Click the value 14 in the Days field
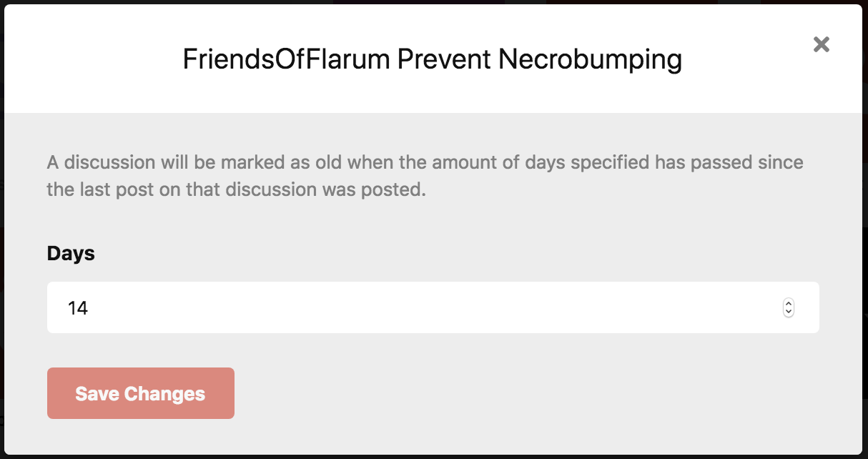 [78, 308]
